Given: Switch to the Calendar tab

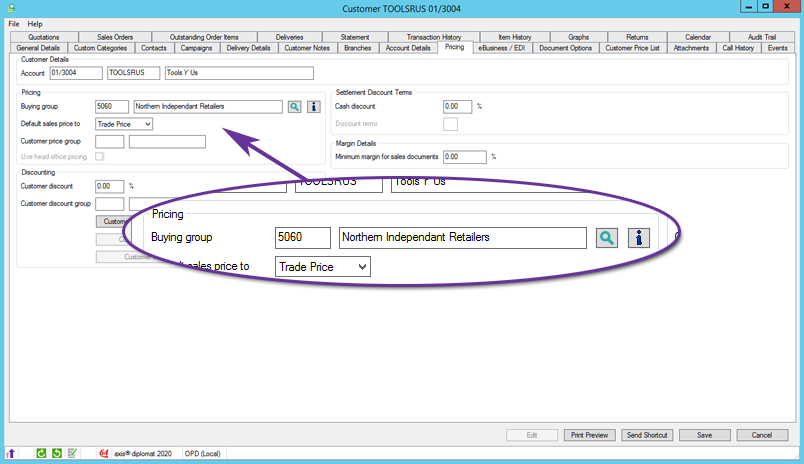Looking at the screenshot, I should tap(698, 37).
